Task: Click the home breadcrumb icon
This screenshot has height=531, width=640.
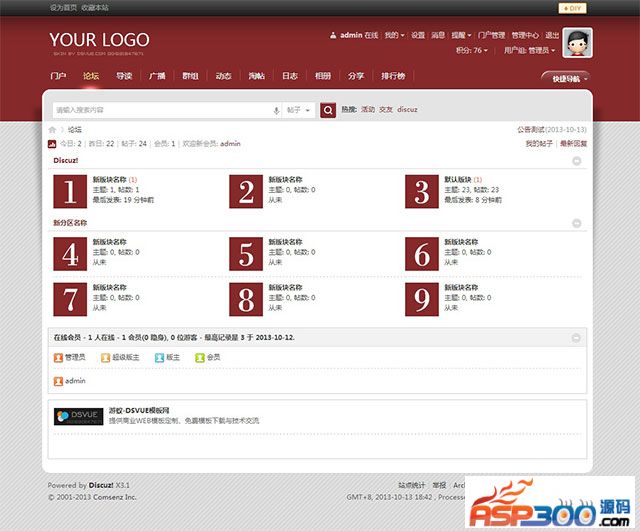Action: pyautogui.click(x=52, y=130)
